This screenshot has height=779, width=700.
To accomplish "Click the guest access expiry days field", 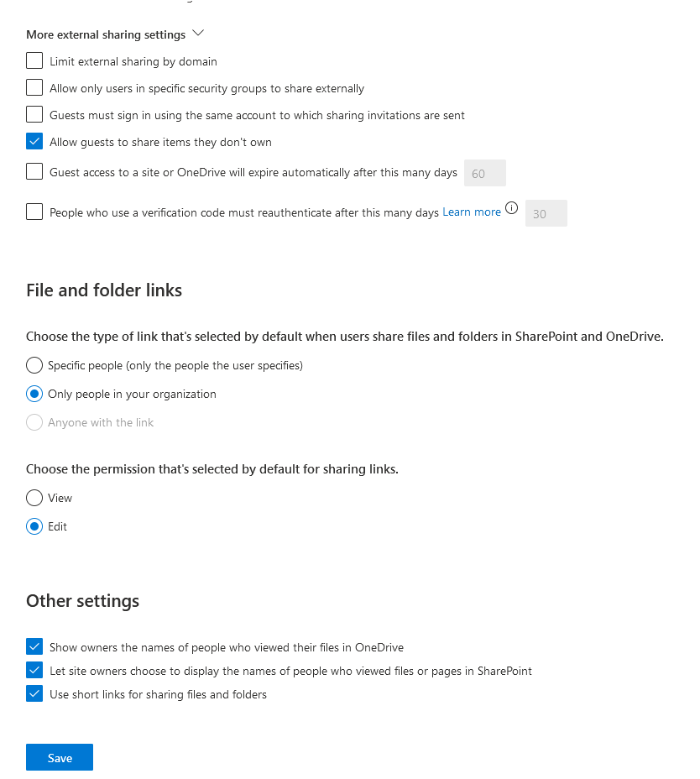I will pyautogui.click(x=485, y=173).
